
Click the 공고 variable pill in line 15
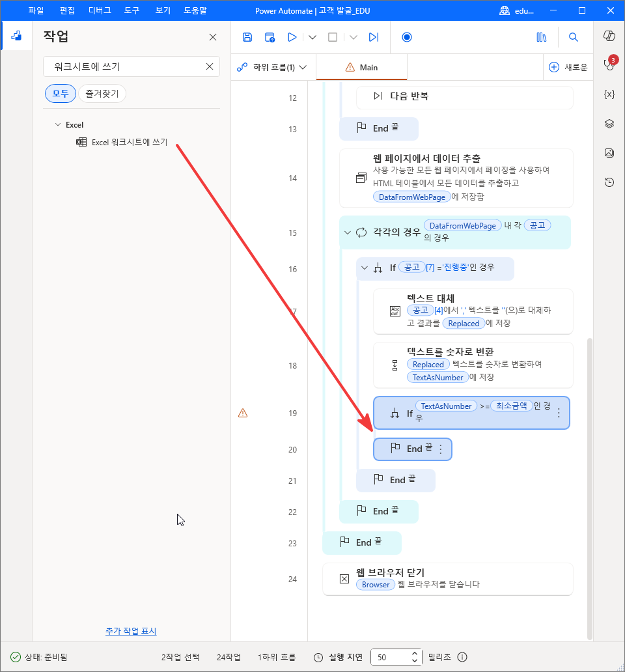(x=537, y=225)
